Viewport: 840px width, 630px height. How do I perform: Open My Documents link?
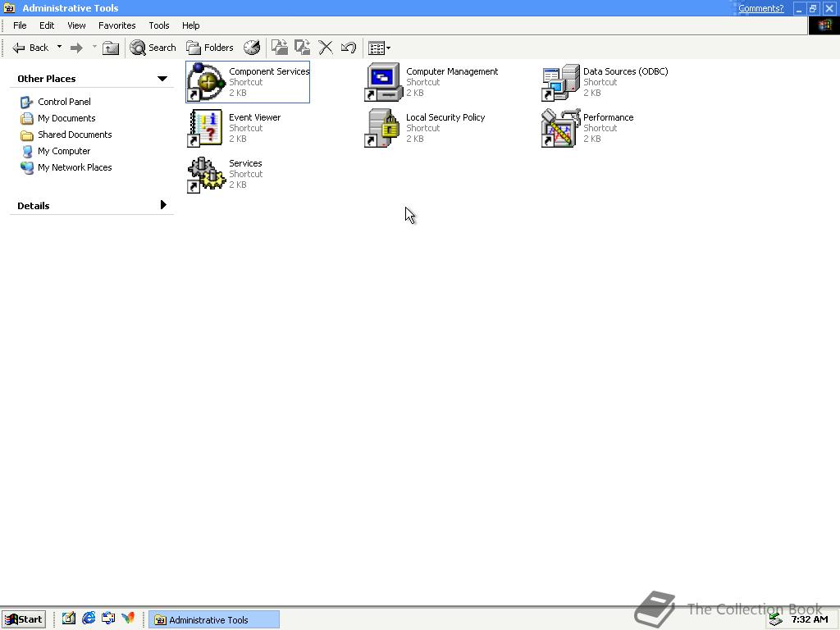pos(66,118)
